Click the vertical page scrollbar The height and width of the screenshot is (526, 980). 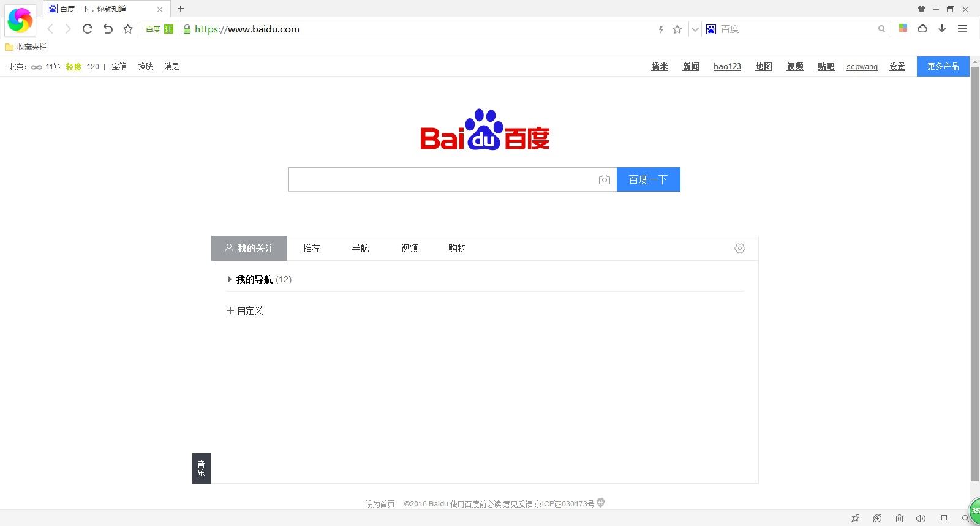click(974, 274)
